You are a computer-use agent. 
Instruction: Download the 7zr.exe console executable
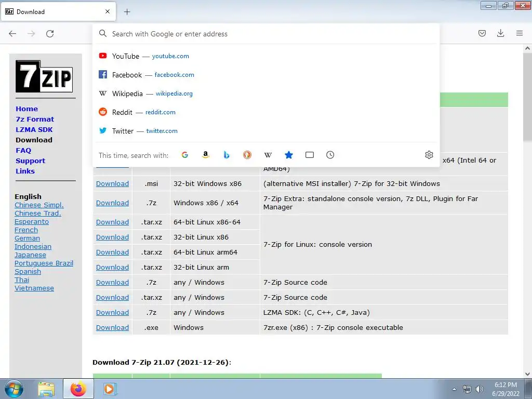pos(112,328)
